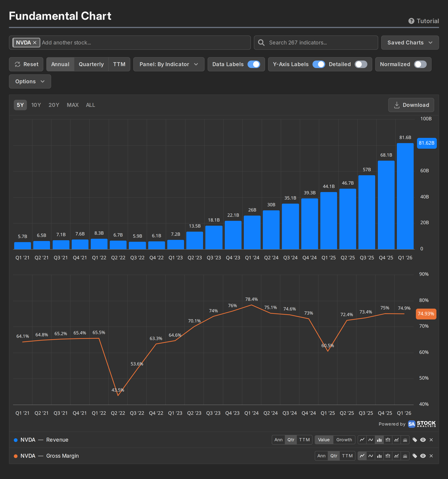
Task: Enable the Normalized toggle
Action: click(x=420, y=64)
